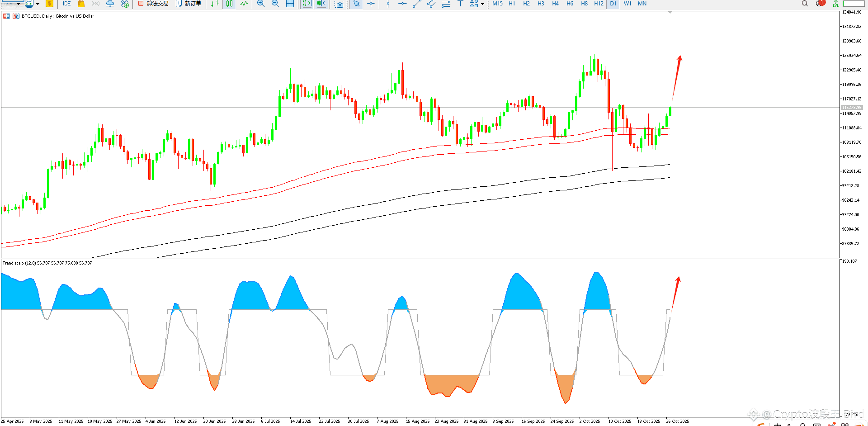
Task: Click the 102181.42 price axis label
Action: point(852,171)
